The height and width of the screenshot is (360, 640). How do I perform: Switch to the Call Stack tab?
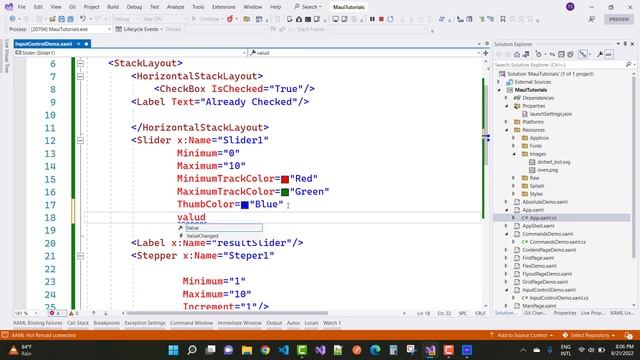tap(78, 323)
